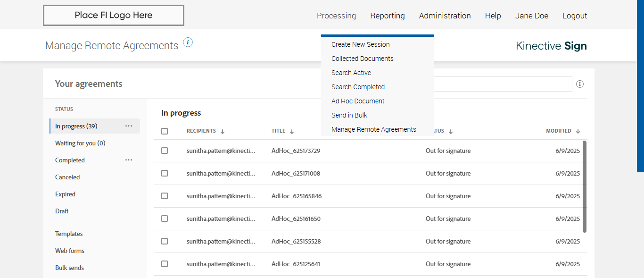Open the Help menu
The width and height of the screenshot is (644, 278).
tap(493, 16)
